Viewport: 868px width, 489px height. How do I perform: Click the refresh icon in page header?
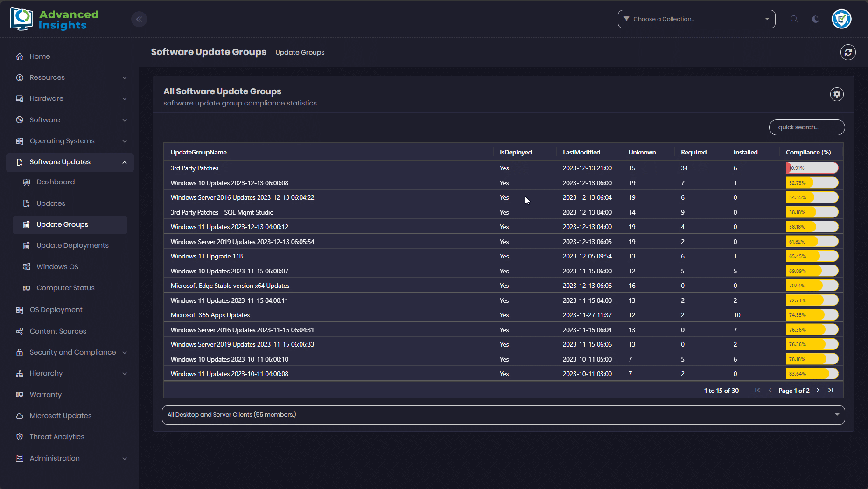click(x=848, y=52)
